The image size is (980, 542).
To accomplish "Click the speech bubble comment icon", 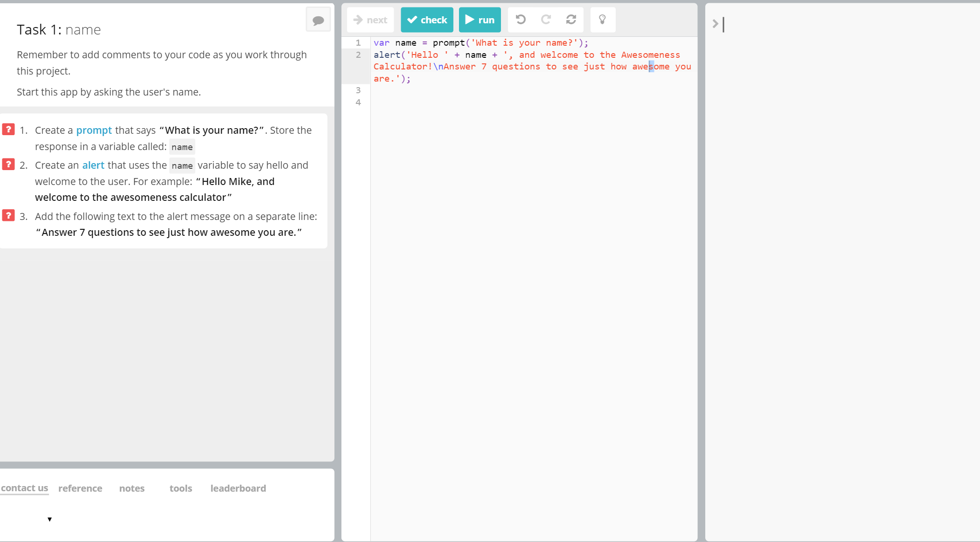I will pyautogui.click(x=318, y=20).
